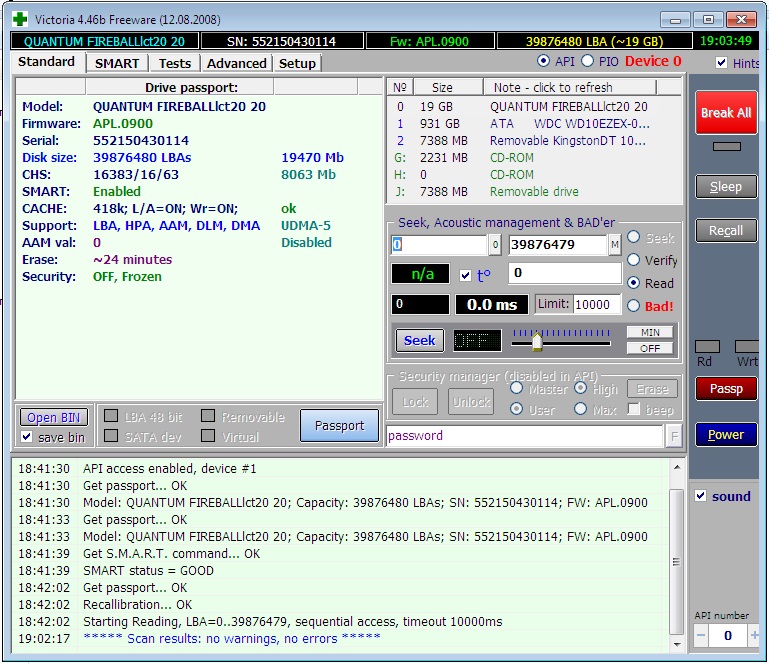Click the red Break All button
The image size is (769, 664).
pos(726,112)
